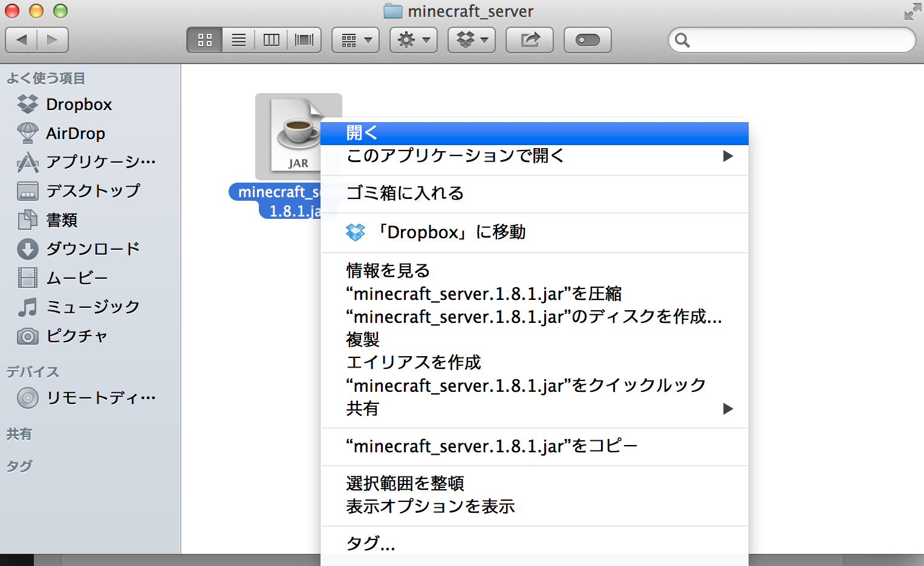Click the search magnifier icon
924x566 pixels.
(x=683, y=40)
